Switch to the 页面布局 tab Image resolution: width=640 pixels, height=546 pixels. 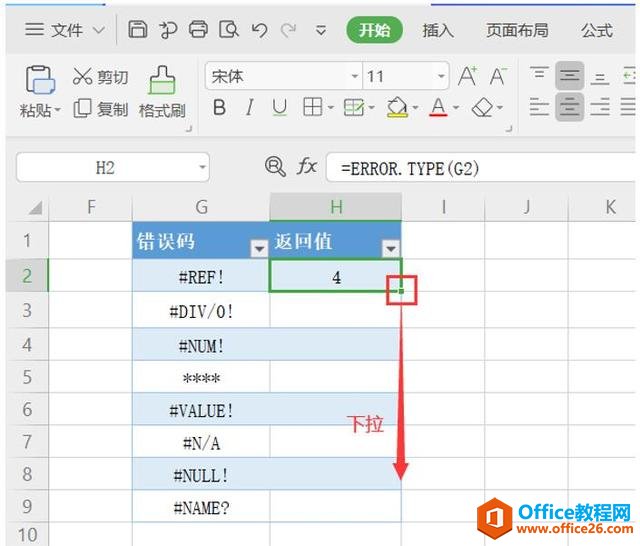click(x=517, y=31)
